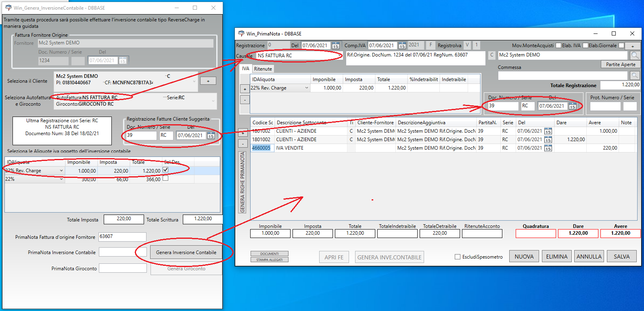Viewport: 644px width, 311px height.
Task: Click PrimaNota Inversione Contabile input field
Action: (x=123, y=252)
